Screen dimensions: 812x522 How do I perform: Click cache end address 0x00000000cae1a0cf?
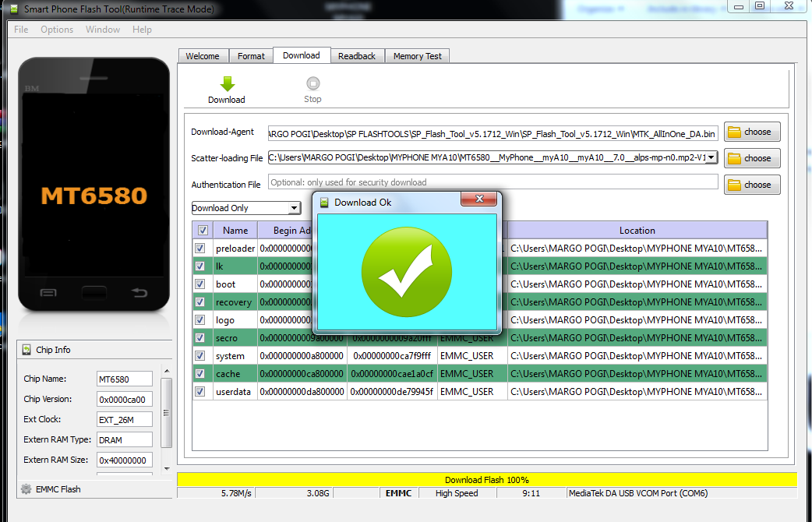pos(392,373)
